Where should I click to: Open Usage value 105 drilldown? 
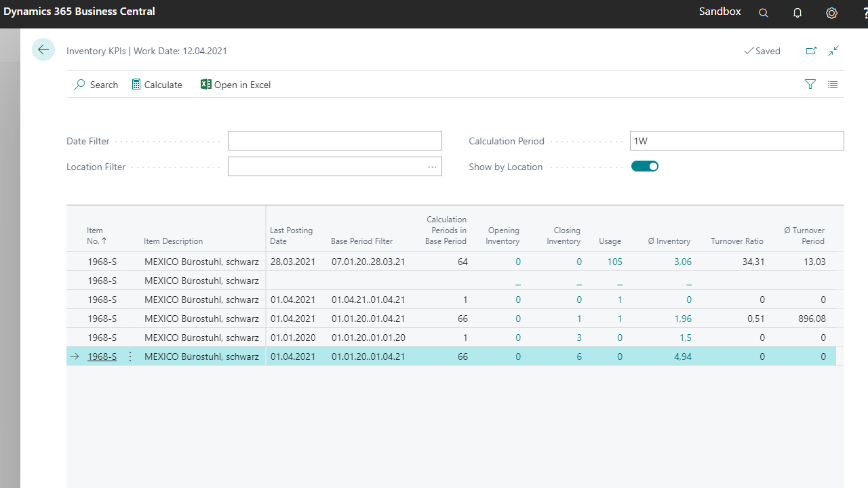pos(614,262)
